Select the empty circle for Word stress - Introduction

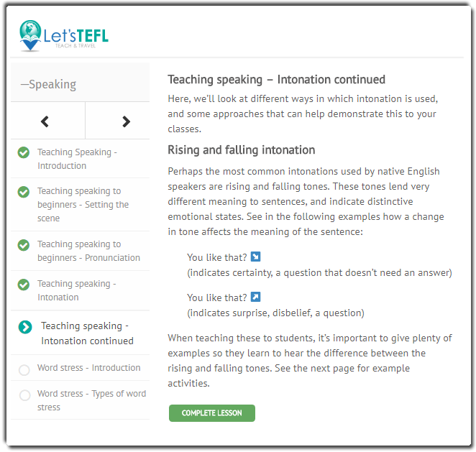(x=24, y=370)
